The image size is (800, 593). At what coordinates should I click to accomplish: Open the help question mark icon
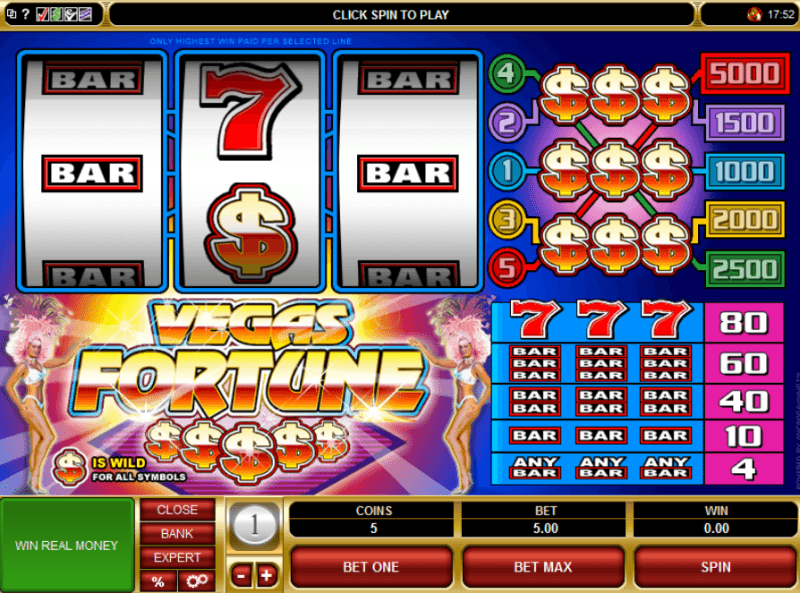point(26,15)
